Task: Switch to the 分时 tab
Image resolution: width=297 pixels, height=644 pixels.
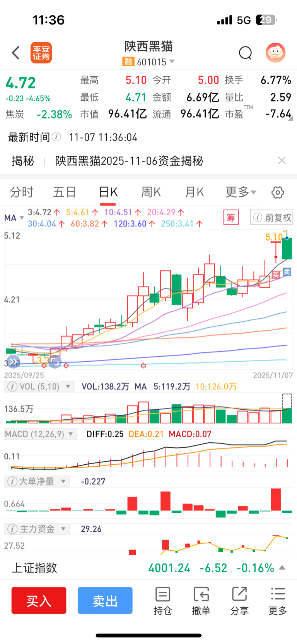Action: click(x=22, y=192)
